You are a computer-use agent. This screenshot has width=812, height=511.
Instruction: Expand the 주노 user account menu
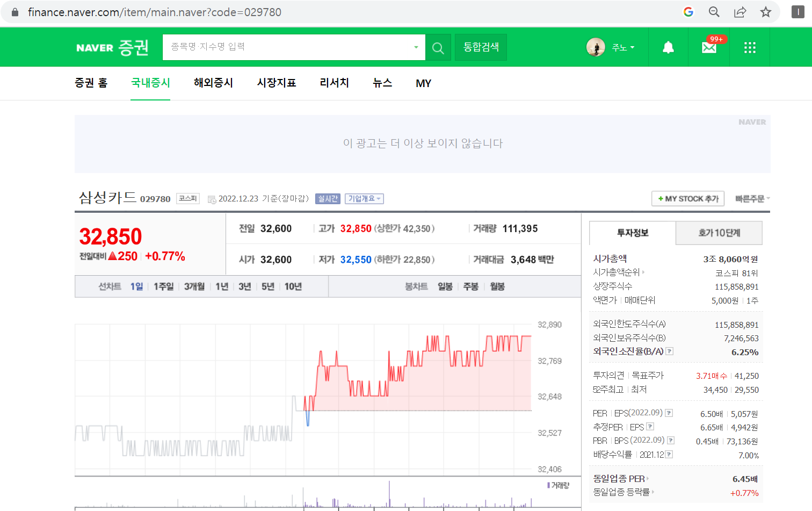tap(623, 48)
